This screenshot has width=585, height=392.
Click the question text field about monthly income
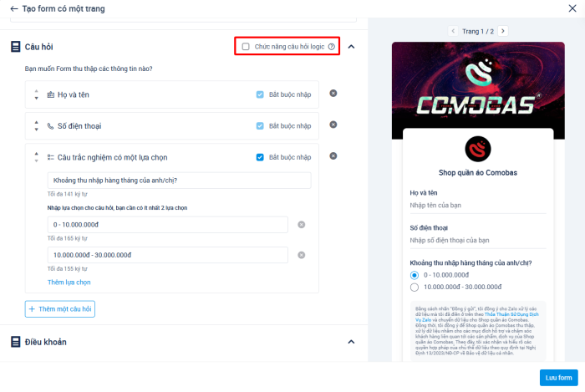pos(179,181)
